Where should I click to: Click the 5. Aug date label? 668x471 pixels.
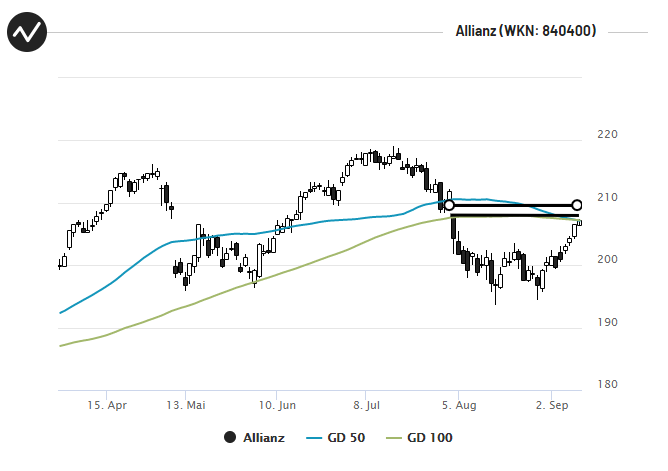coord(459,405)
